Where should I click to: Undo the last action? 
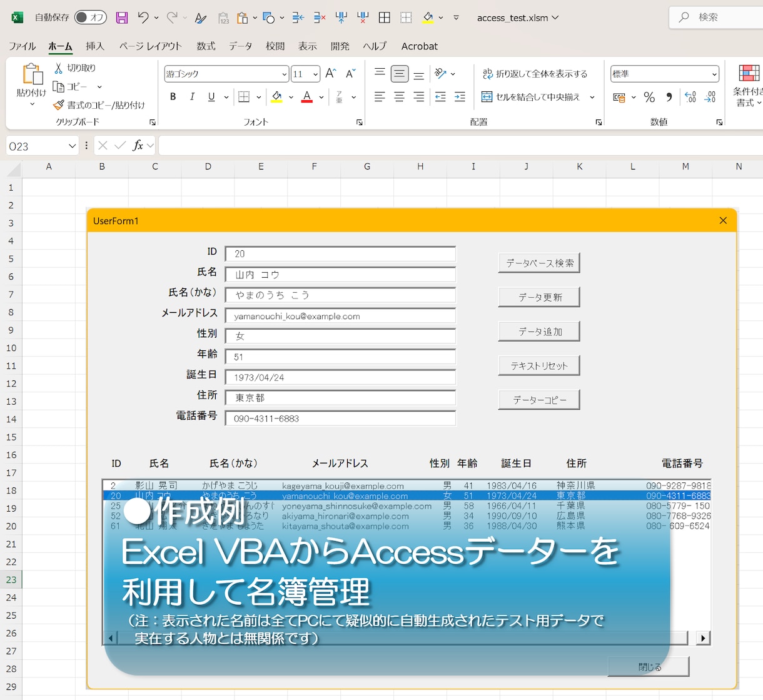click(143, 18)
